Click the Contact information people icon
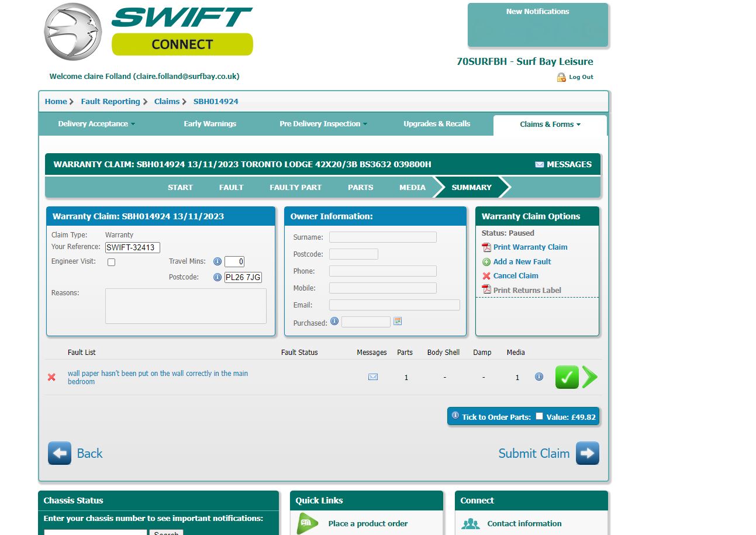Image resolution: width=756 pixels, height=535 pixels. tap(471, 523)
